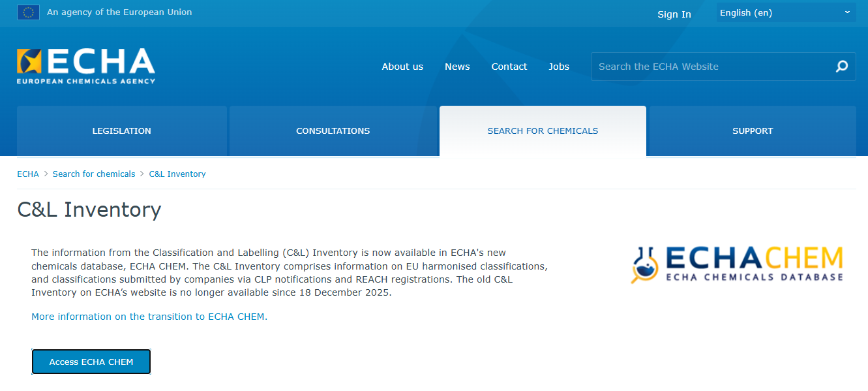Click the ECHA breadcrumb link
The image size is (868, 391).
point(28,174)
